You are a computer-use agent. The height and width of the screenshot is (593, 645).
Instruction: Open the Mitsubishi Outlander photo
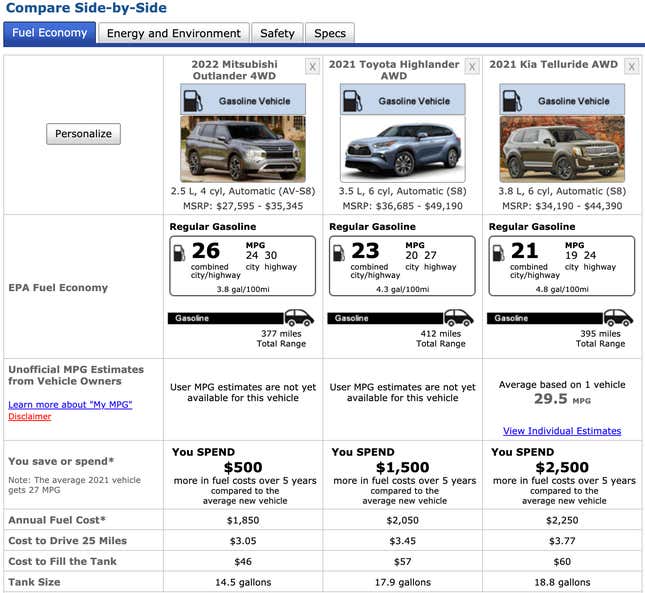click(x=243, y=149)
